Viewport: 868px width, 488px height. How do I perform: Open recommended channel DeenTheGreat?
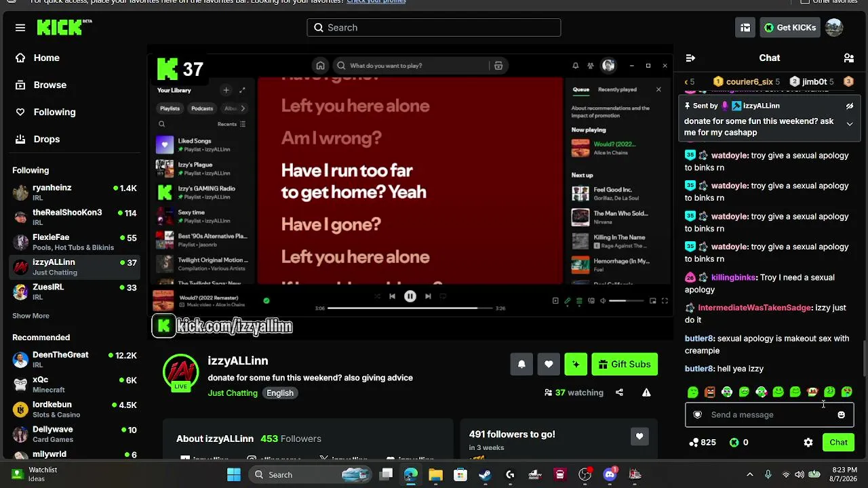point(76,359)
